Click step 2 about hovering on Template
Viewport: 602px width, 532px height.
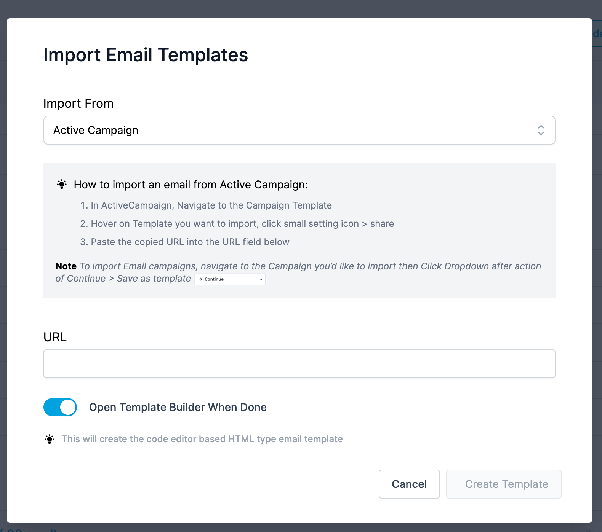(x=237, y=224)
